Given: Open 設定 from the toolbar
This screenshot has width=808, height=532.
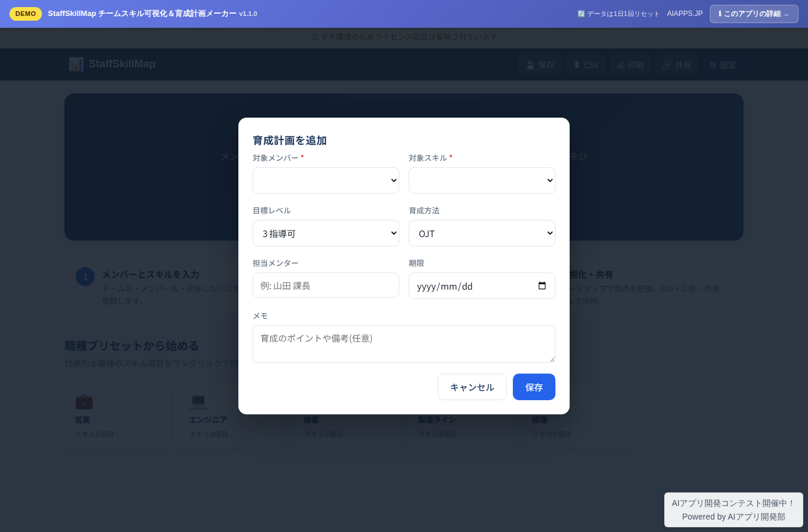Looking at the screenshot, I should coord(723,65).
